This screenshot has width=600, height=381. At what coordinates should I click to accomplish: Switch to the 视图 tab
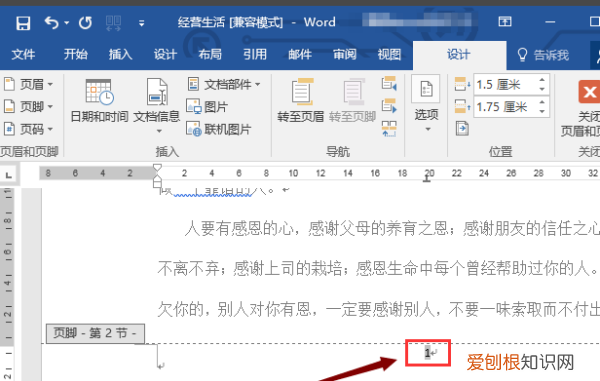click(389, 54)
